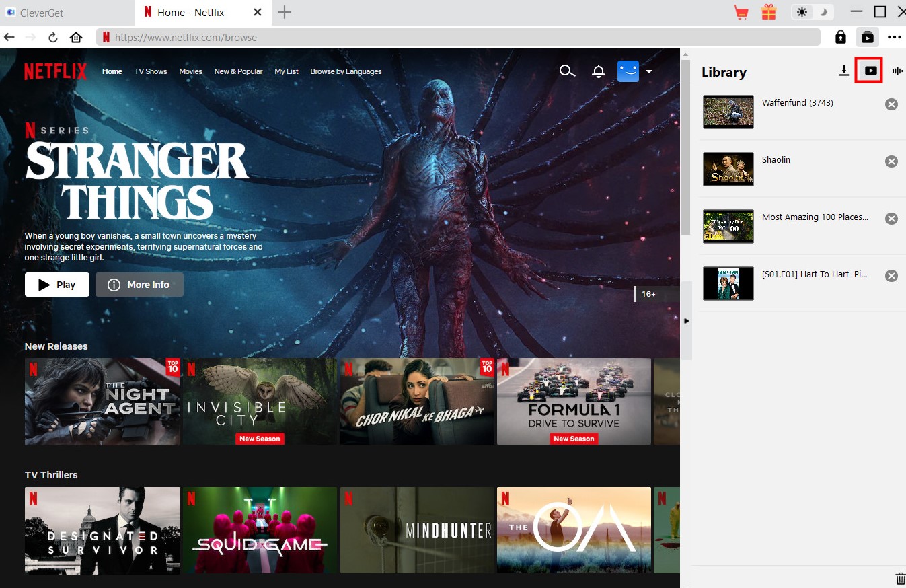Expand the Netflix profile dropdown arrow

coord(649,71)
